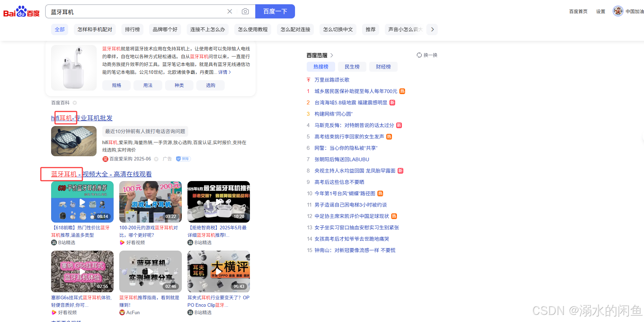Click the 百度一下 search button
Viewport: 644px width, 322px height.
(275, 11)
